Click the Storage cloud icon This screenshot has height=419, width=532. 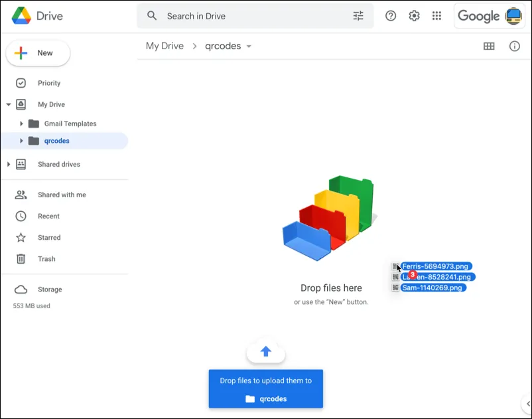(x=21, y=290)
